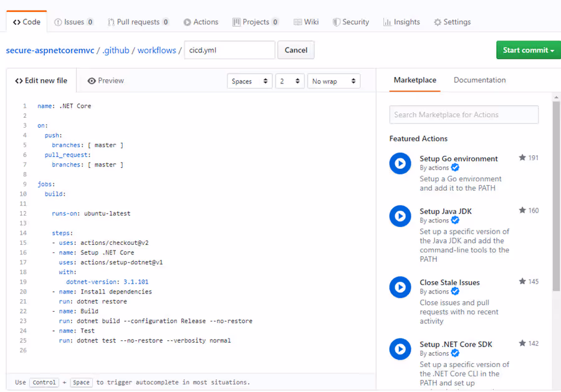The width and height of the screenshot is (561, 392).
Task: Open the Security tab
Action: pyautogui.click(x=350, y=22)
